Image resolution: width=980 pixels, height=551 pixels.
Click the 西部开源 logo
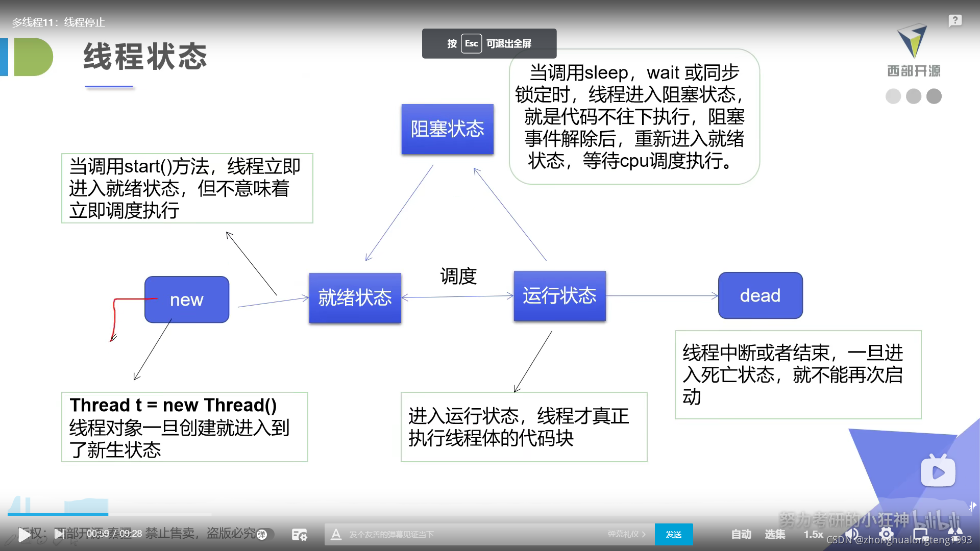[x=914, y=51]
